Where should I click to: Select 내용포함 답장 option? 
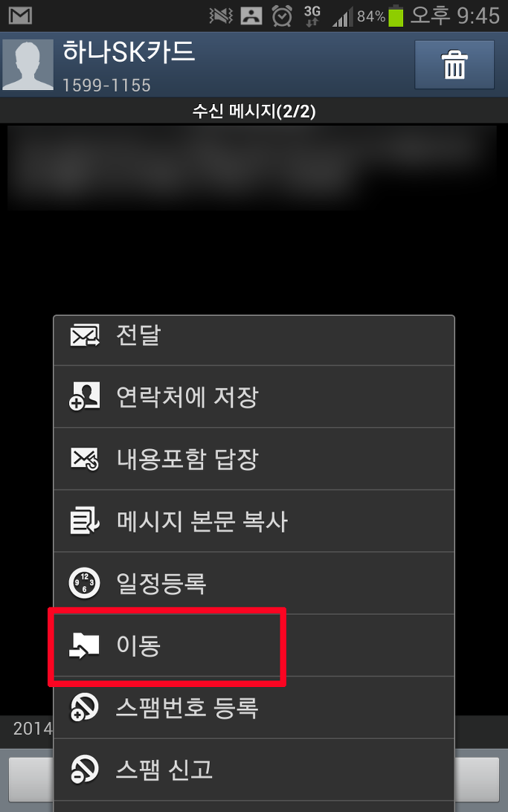[254, 459]
